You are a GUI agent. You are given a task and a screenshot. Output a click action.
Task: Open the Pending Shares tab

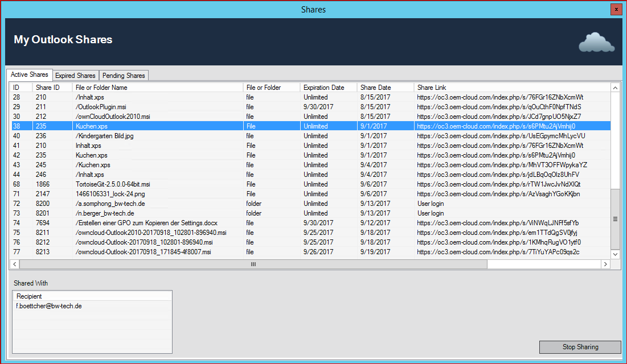pos(124,76)
